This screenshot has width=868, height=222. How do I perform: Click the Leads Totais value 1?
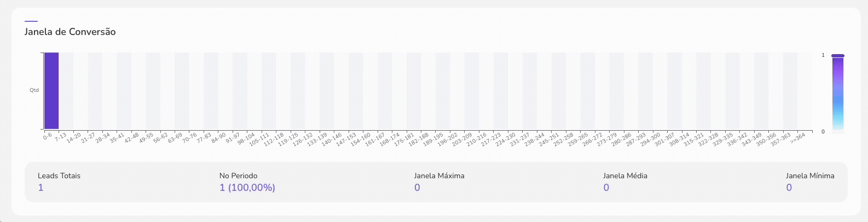pyautogui.click(x=41, y=188)
